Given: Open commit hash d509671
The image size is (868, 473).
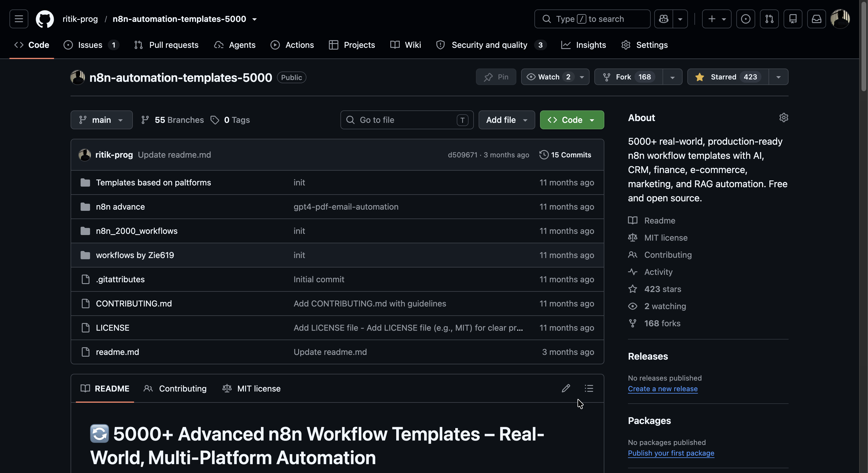Looking at the screenshot, I should (462, 155).
